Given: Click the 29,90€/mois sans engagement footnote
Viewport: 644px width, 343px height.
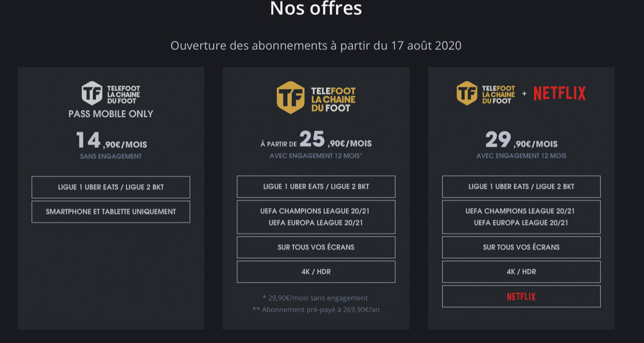Looking at the screenshot, I should pyautogui.click(x=315, y=298).
